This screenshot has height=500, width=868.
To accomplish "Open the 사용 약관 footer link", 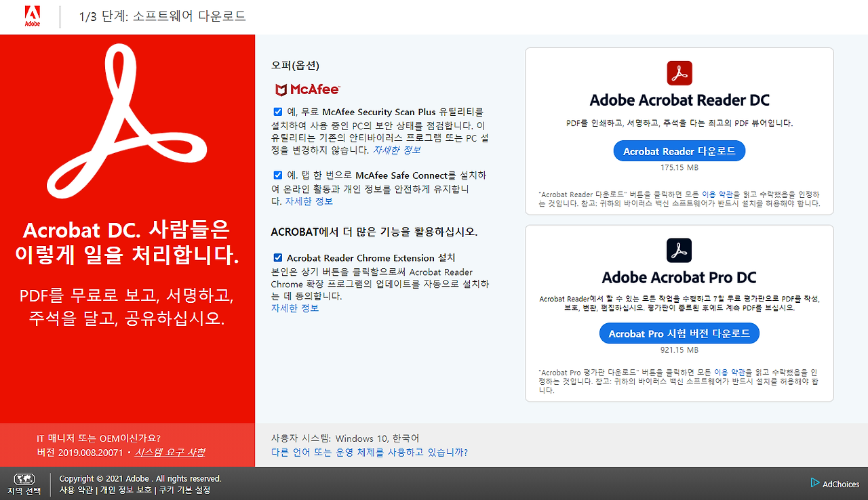I will click(x=76, y=490).
